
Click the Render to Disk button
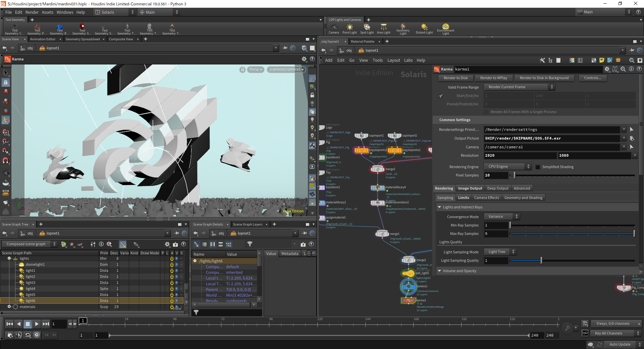455,78
